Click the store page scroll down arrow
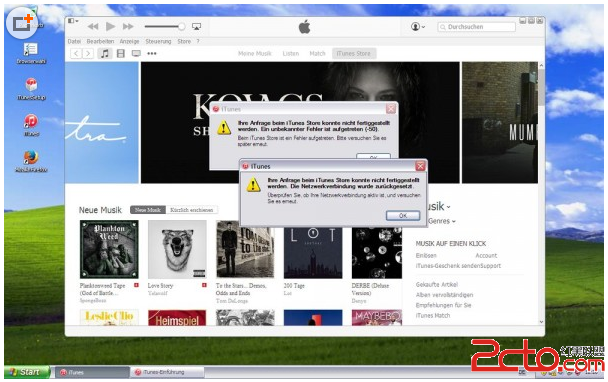This screenshot has width=608, height=382. click(541, 322)
